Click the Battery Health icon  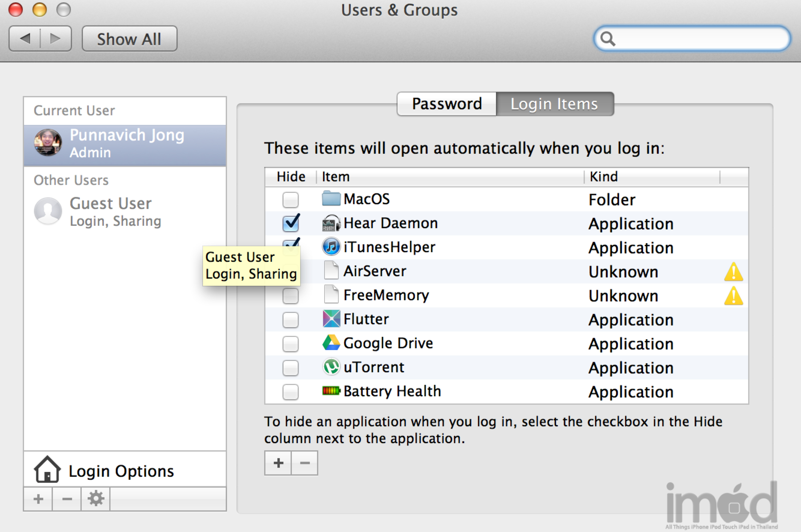[x=331, y=391]
